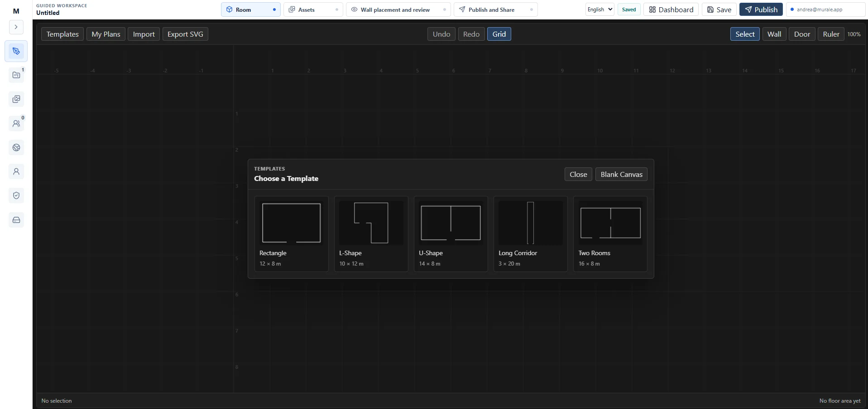
Task: Open the team members sidebar icon
Action: click(16, 123)
